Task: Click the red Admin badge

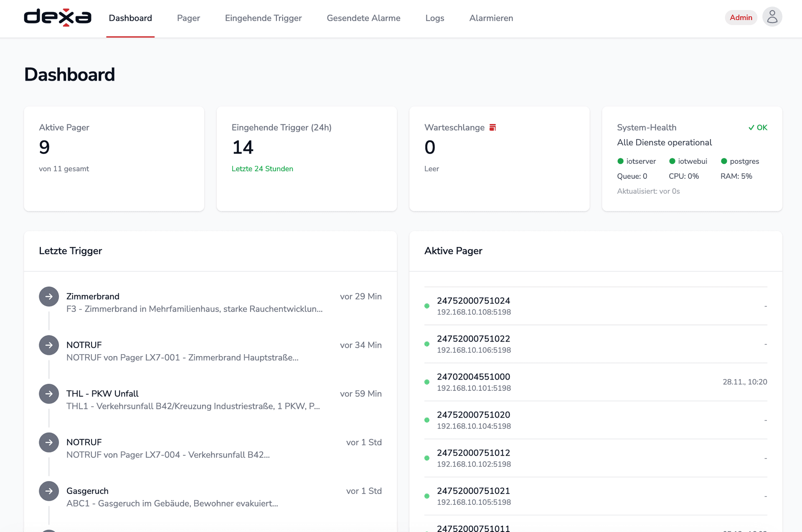Action: (741, 18)
